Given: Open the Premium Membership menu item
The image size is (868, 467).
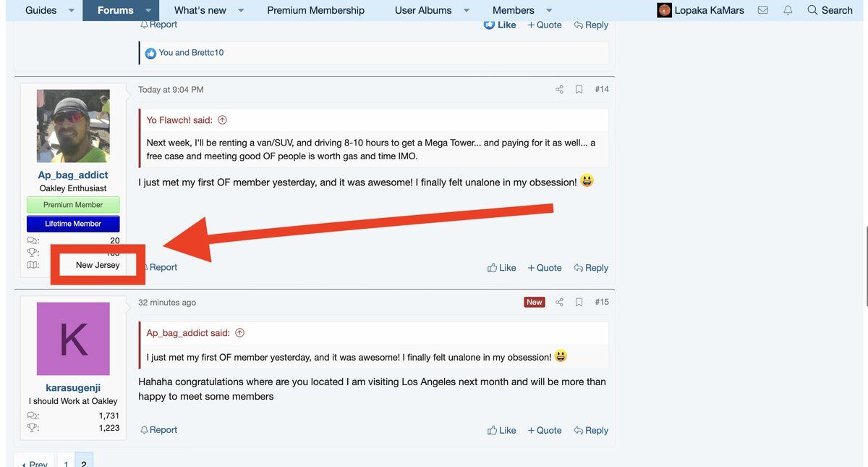Looking at the screenshot, I should point(315,10).
